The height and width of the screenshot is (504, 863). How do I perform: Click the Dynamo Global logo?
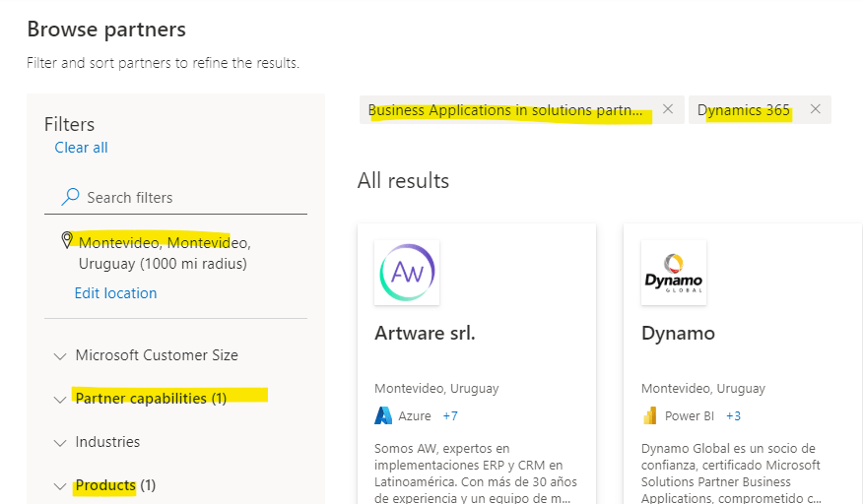pyautogui.click(x=673, y=273)
